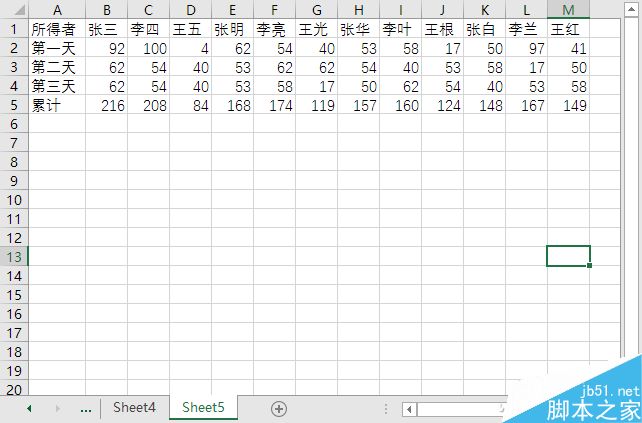The height and width of the screenshot is (423, 642).
Task: Click the 第三天 row label cell
Action: pos(57,86)
